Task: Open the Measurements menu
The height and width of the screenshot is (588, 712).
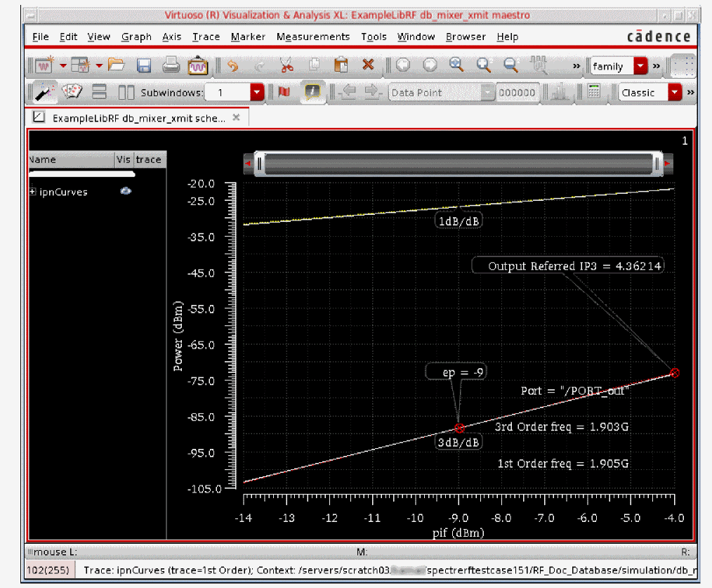Action: tap(312, 37)
